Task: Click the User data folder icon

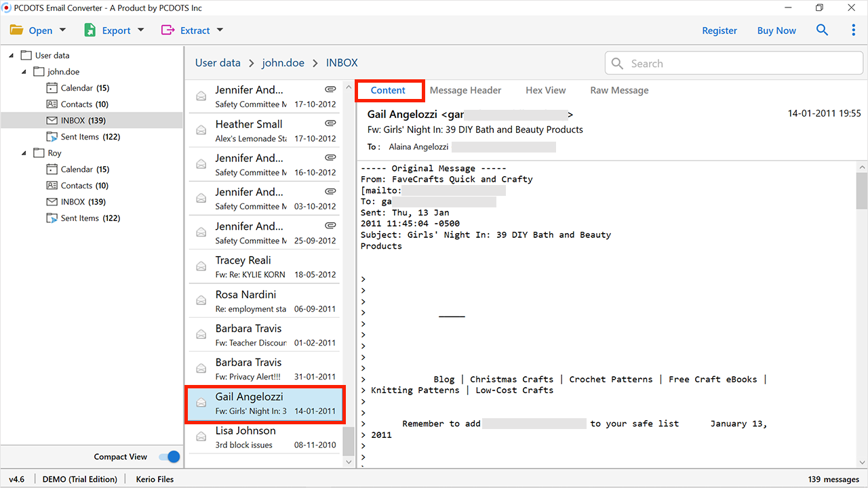Action: [x=26, y=56]
